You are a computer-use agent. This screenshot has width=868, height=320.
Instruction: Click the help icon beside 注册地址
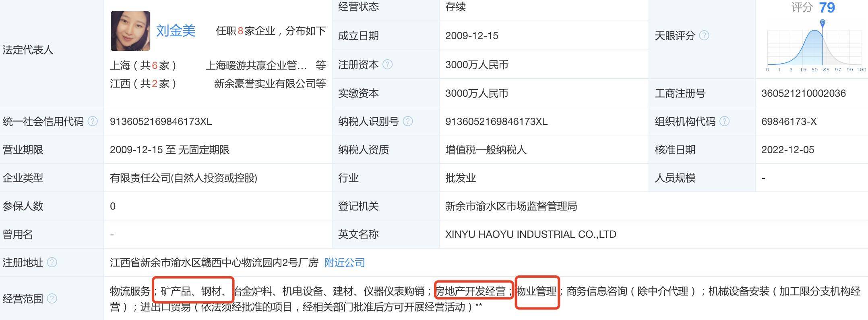point(52,262)
